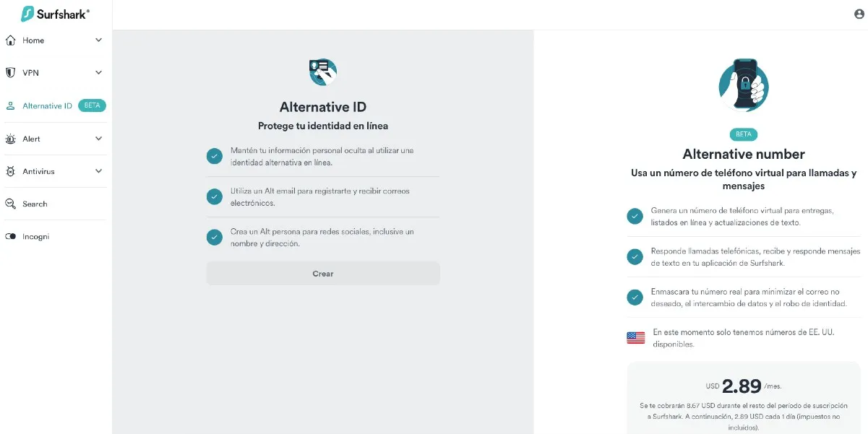868x434 pixels.
Task: Click checkmark beside 'Utiliza un Alt email'
Action: [x=214, y=196]
